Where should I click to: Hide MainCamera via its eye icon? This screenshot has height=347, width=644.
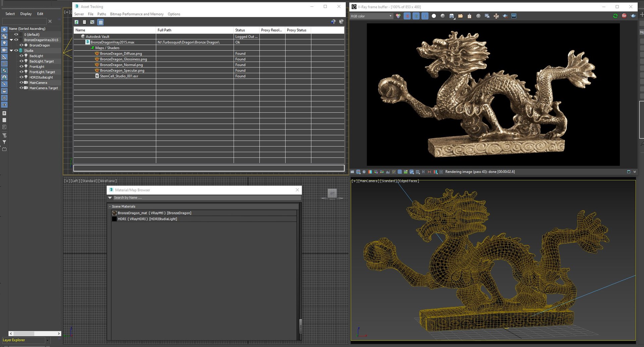click(x=21, y=83)
